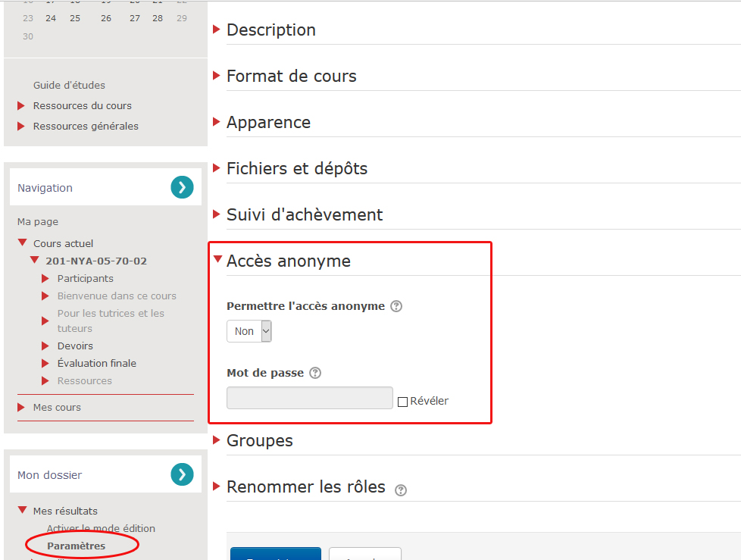This screenshot has width=741, height=560.
Task: Click the Mon dossier block arrow icon
Action: (182, 474)
